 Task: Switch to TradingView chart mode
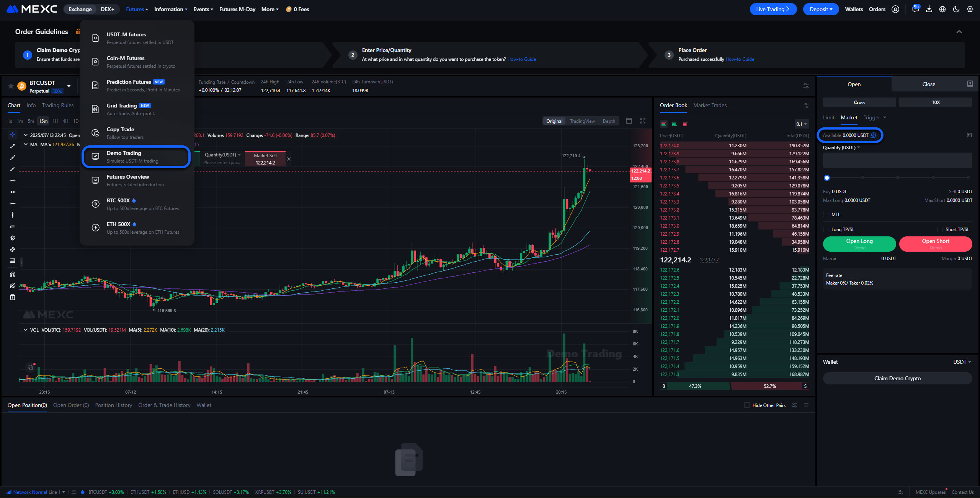coord(582,121)
